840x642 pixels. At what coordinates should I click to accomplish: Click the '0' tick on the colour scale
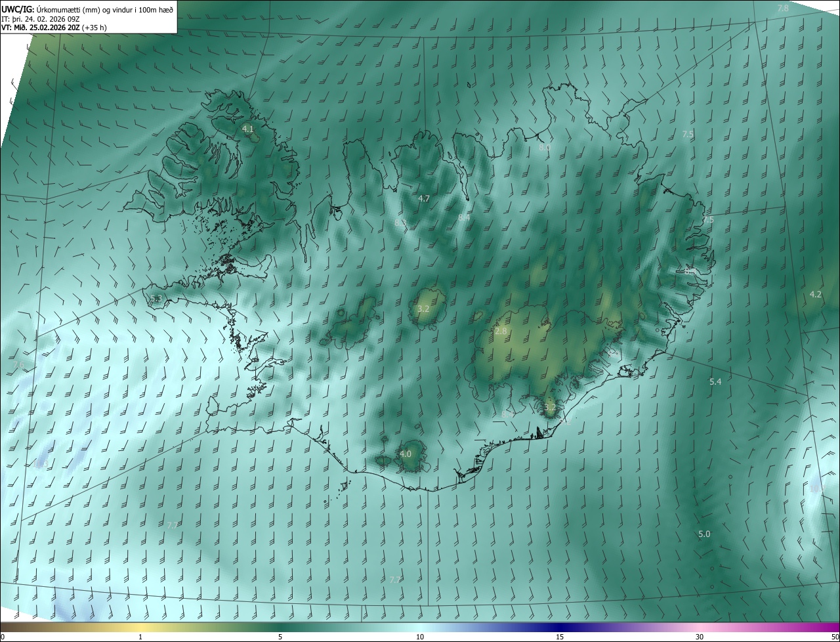pyautogui.click(x=3, y=637)
